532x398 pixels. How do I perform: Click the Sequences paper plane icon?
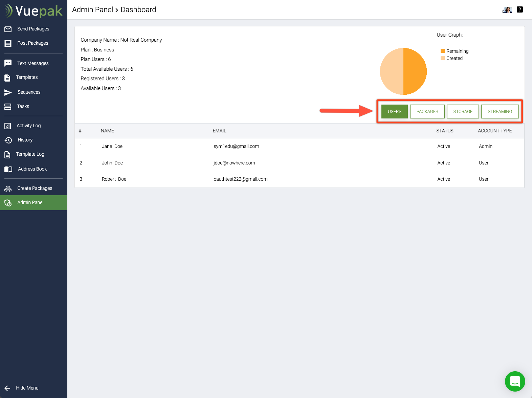[x=8, y=92]
